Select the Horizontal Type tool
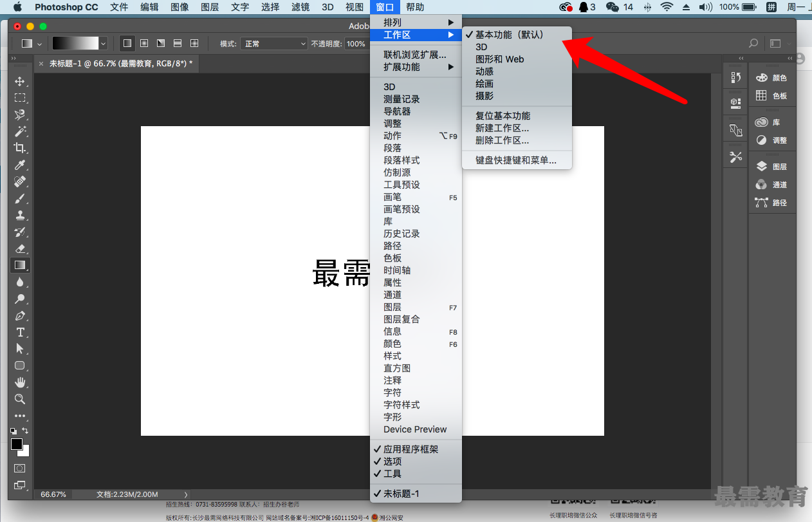The width and height of the screenshot is (812, 522). 20,332
